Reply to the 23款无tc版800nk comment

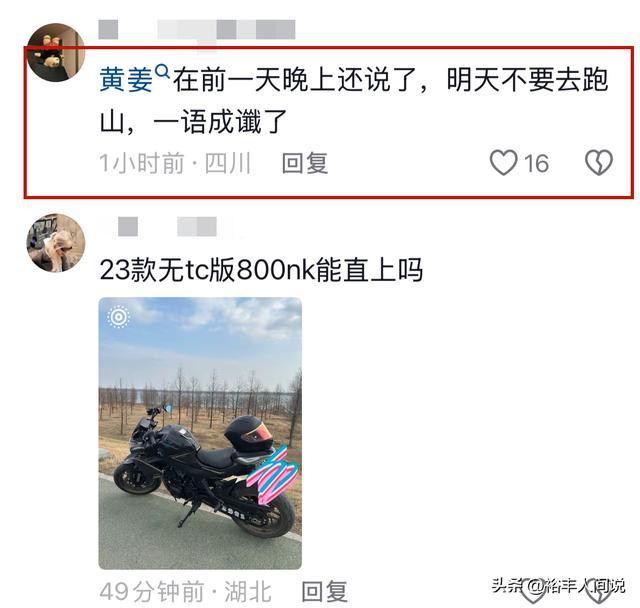[324, 591]
